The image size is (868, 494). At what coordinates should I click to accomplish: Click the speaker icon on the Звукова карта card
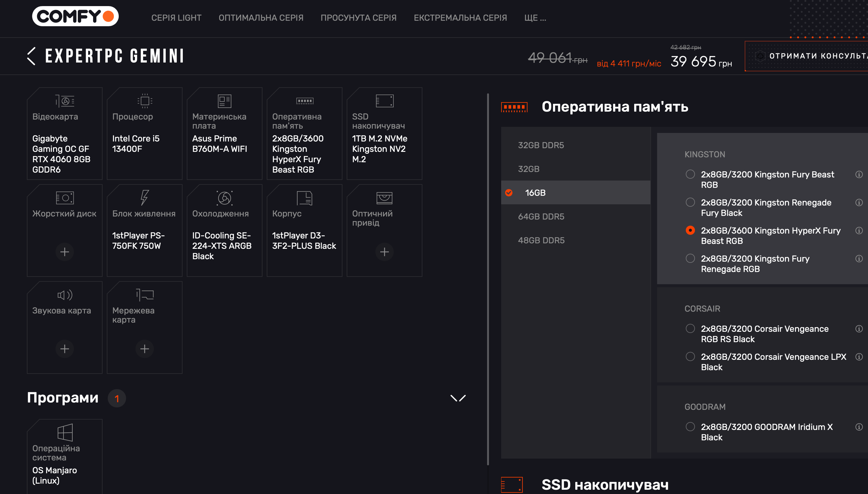[x=64, y=295]
